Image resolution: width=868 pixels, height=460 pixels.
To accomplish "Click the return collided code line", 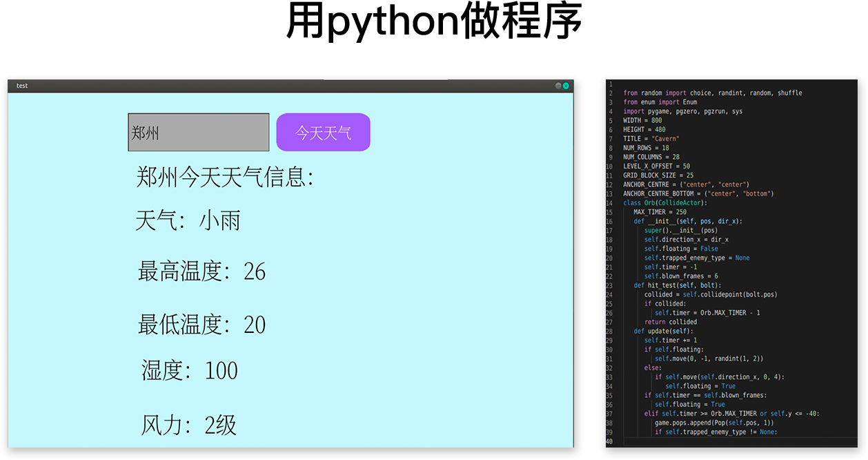I will coord(671,322).
